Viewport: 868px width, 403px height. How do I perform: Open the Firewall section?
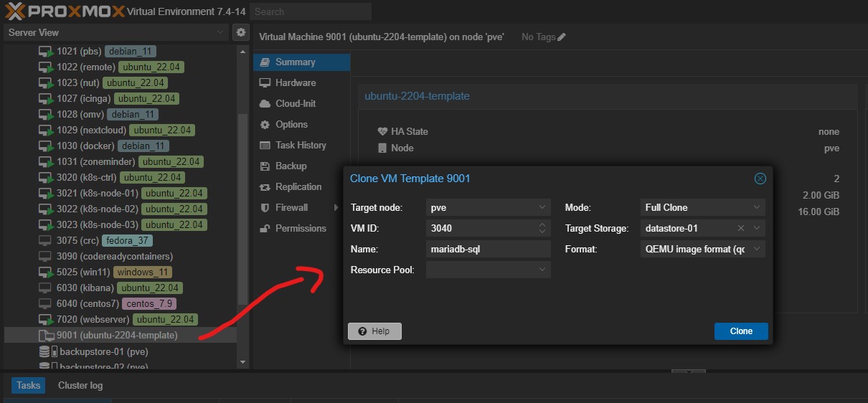291,207
